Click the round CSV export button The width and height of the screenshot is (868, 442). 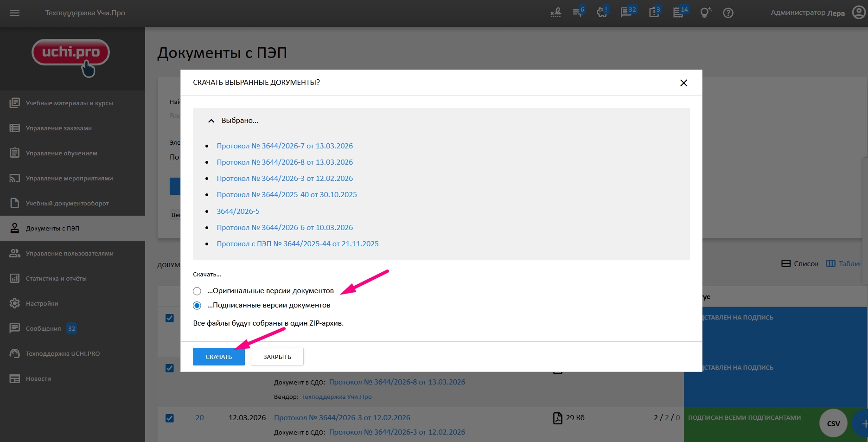833,423
